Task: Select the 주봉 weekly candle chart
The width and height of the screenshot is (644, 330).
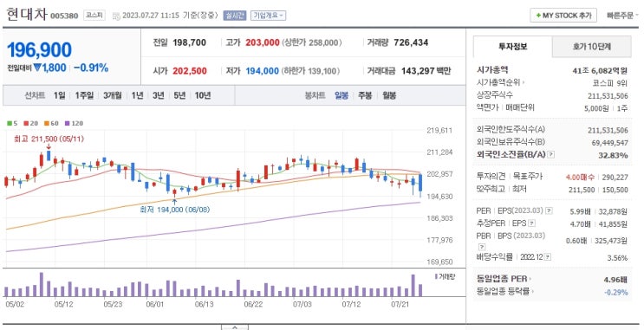Action: (365, 95)
